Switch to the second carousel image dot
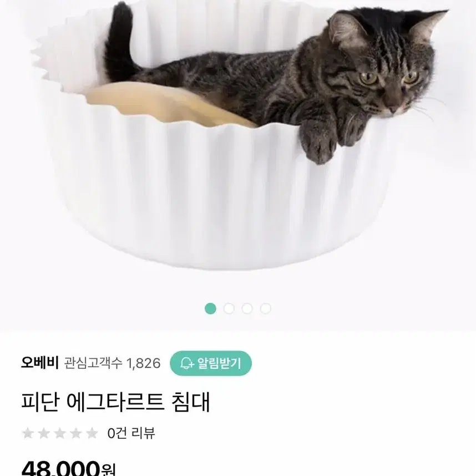This screenshot has width=476, height=476. [229, 308]
